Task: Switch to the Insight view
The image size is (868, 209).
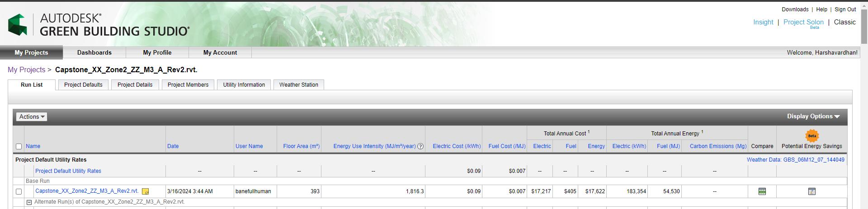Action: pos(763,22)
